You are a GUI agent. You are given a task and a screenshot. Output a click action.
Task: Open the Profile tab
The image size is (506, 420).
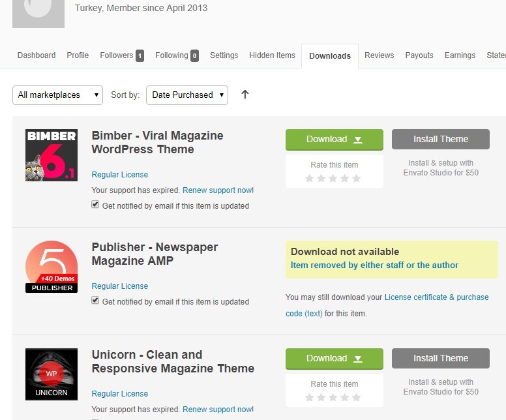pyautogui.click(x=78, y=55)
